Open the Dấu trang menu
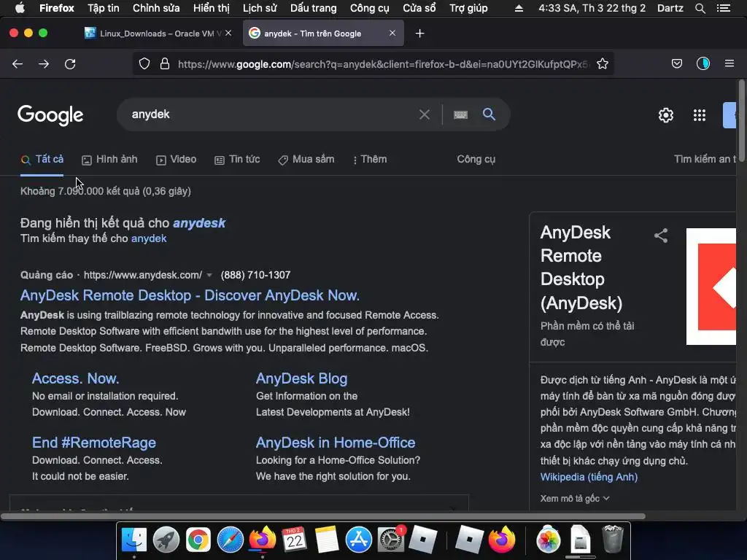747x560 pixels. (x=314, y=8)
